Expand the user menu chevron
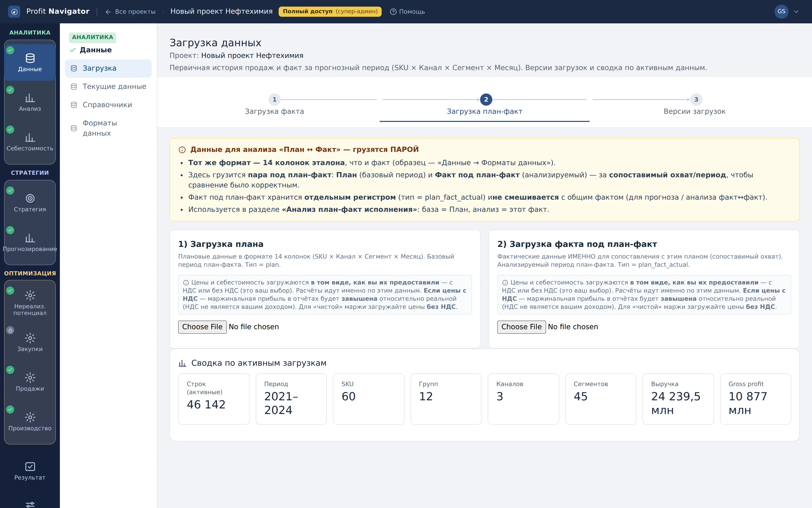This screenshot has width=812, height=508. point(796,11)
